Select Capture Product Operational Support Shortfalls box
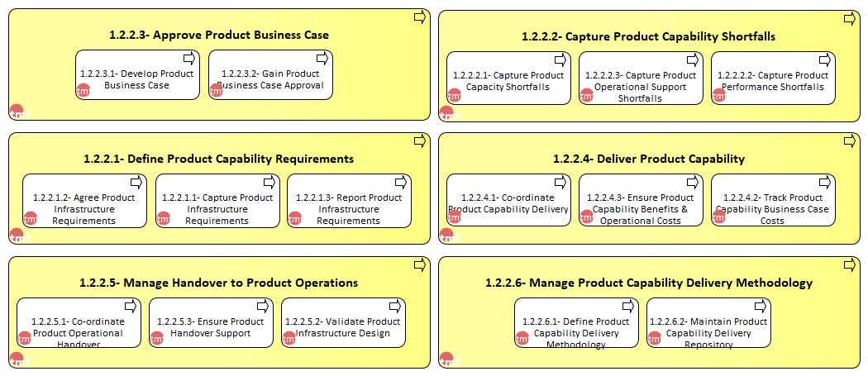Viewport: 868px width, 376px height. point(641,78)
